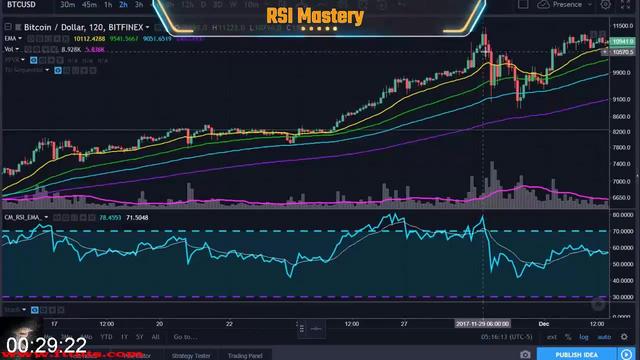Select the 3h interval
The height and width of the screenshot is (360, 640).
tap(139, 5)
